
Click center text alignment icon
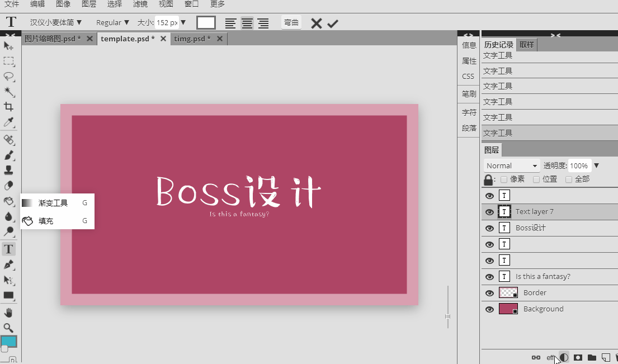click(247, 23)
